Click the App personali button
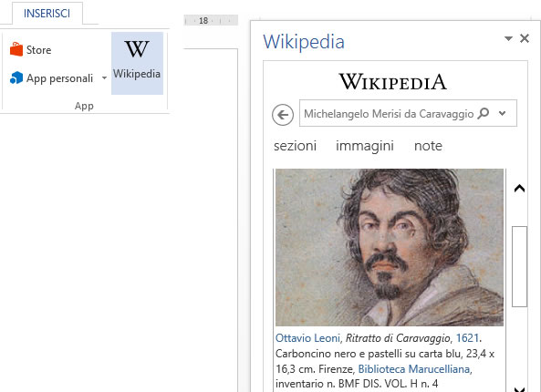This screenshot has height=392, width=541. [52, 78]
